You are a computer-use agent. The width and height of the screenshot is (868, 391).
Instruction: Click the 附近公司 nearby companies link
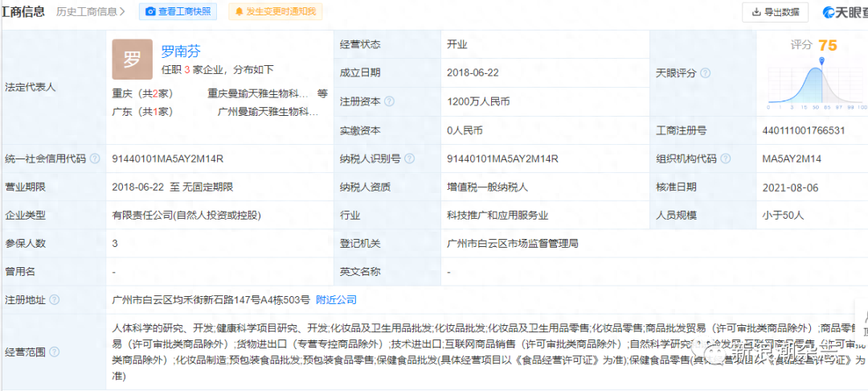(x=336, y=299)
